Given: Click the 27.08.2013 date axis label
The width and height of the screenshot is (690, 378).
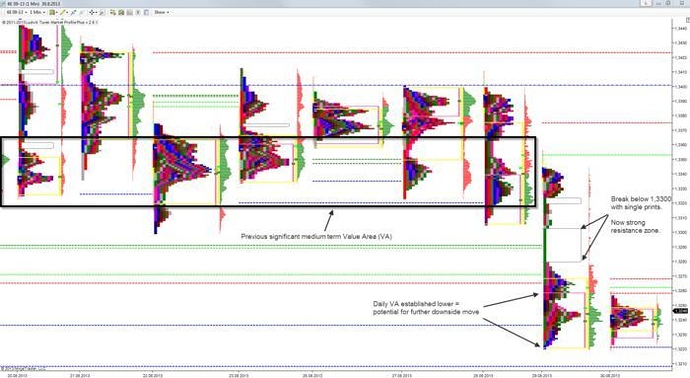Looking at the screenshot, I should tap(401, 375).
